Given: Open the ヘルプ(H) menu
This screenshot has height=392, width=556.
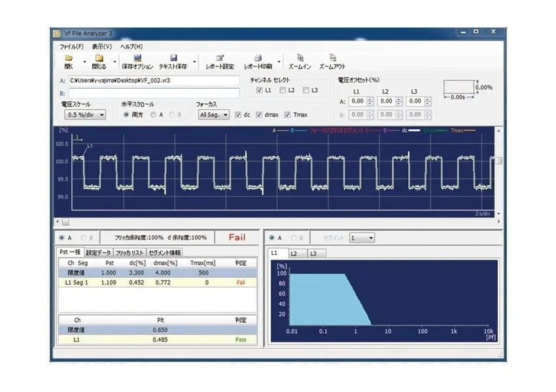Looking at the screenshot, I should coord(131,47).
